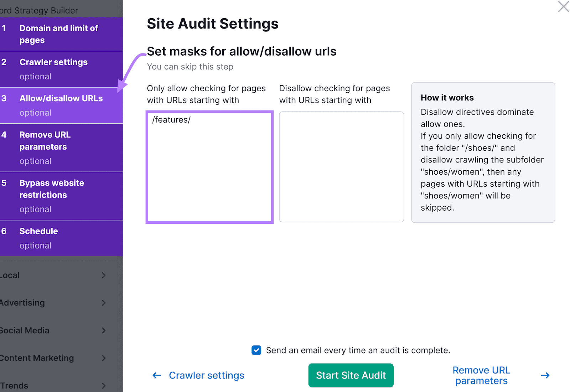Open Remove URL parameters via the link
The image size is (570, 392).
click(x=481, y=375)
